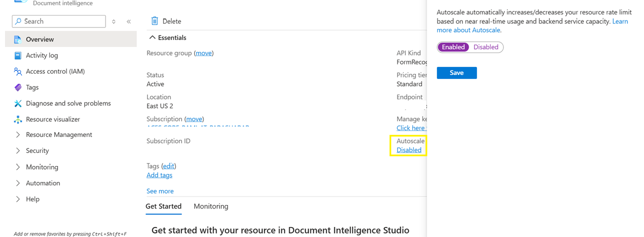Click the Overview icon in sidebar

(18, 39)
